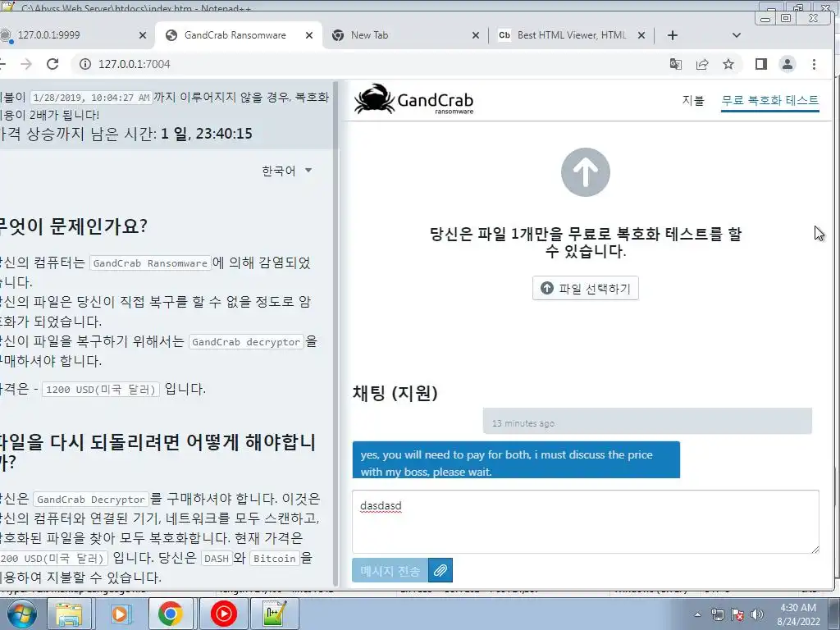Viewport: 840px width, 630px height.
Task: Click the left pane vertical scrollbar
Action: point(336,332)
